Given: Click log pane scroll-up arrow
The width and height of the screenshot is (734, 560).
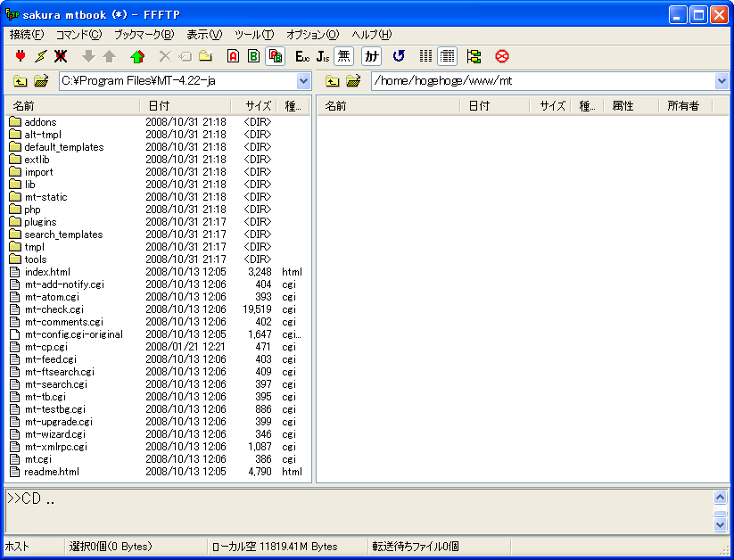Looking at the screenshot, I should point(720,498).
